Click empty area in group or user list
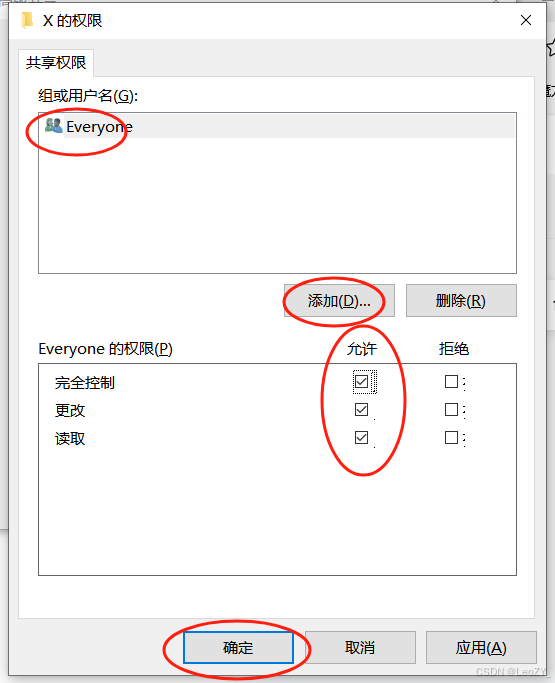The width and height of the screenshot is (555, 683). pos(277,205)
